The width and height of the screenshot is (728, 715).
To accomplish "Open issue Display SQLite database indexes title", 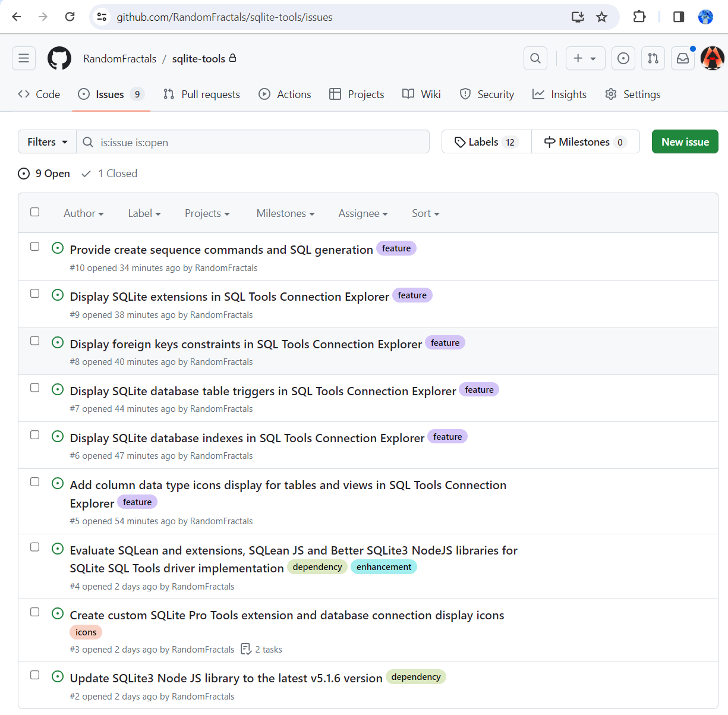I will click(247, 438).
